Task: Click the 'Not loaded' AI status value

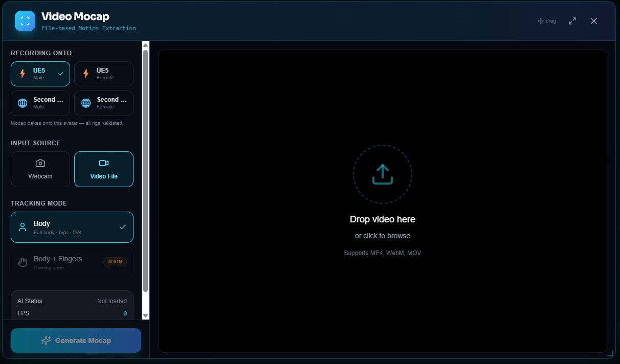Action: (x=112, y=301)
